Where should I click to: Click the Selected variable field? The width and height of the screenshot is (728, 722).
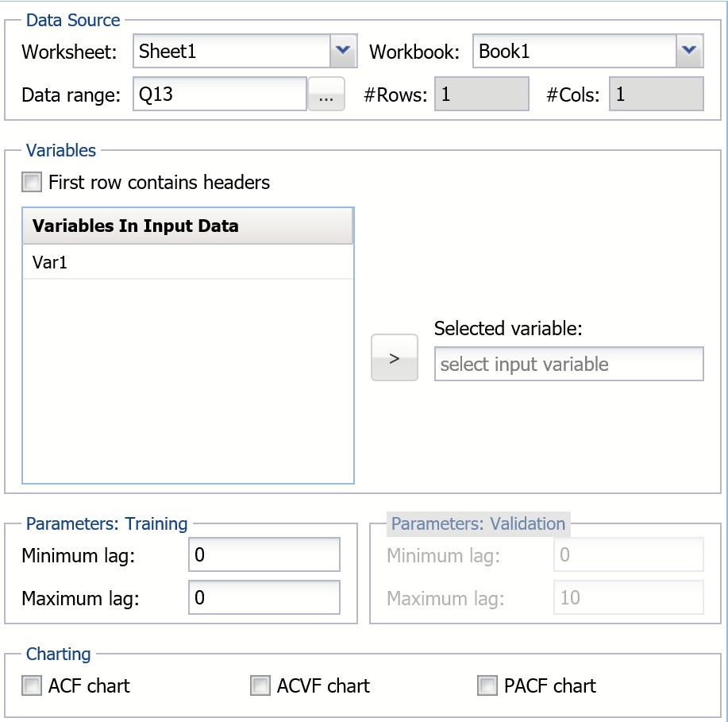point(568,365)
